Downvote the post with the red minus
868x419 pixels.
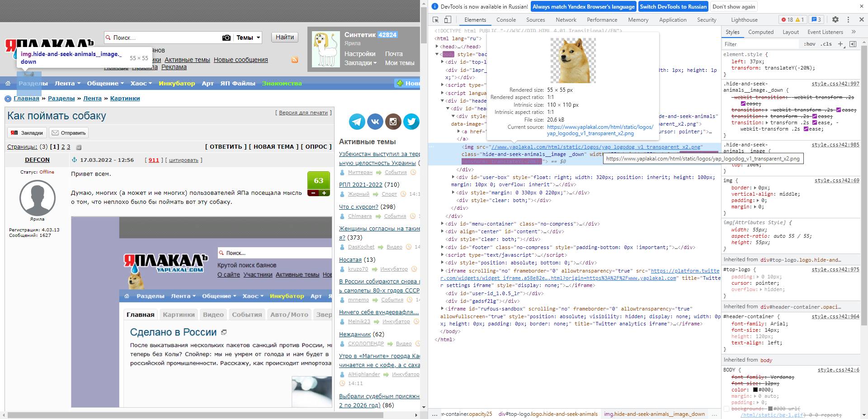313,193
